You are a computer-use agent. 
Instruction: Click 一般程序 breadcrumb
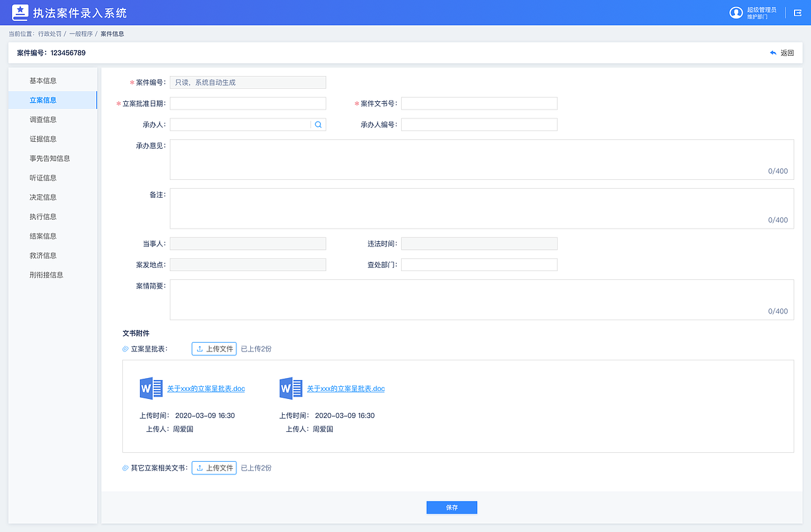[x=81, y=34]
